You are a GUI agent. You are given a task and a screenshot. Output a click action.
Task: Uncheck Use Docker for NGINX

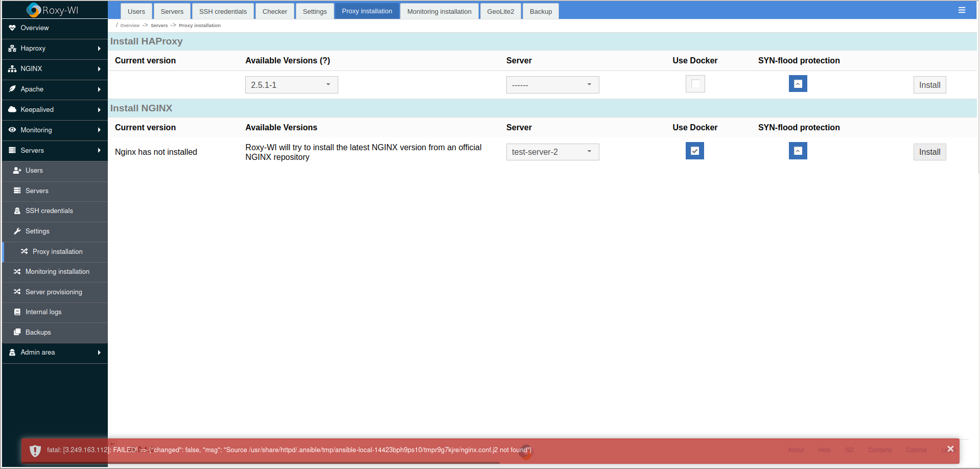tap(695, 151)
